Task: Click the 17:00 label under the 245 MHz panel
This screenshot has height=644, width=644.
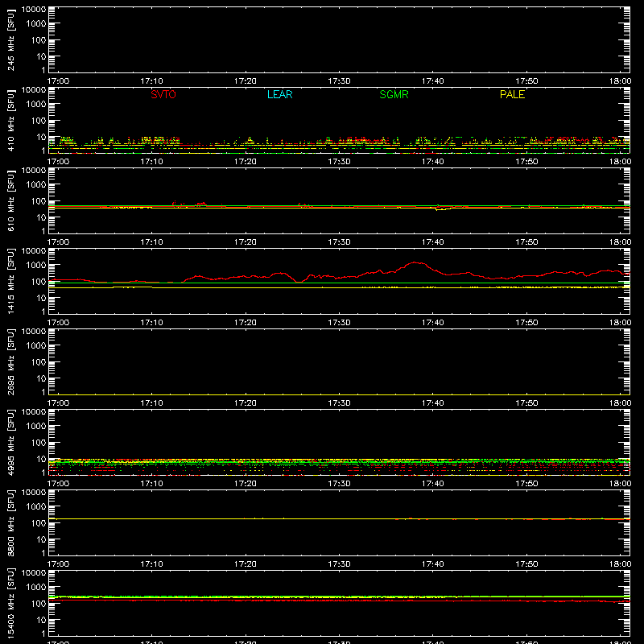Action: point(58,81)
